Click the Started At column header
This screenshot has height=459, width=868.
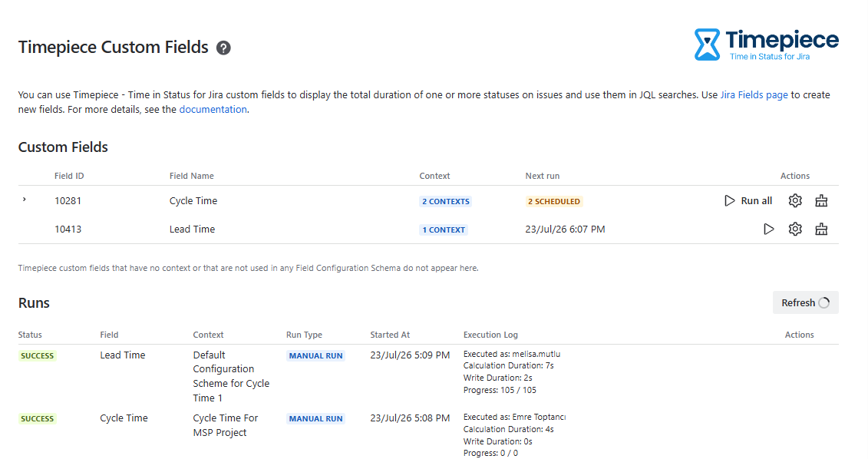391,335
